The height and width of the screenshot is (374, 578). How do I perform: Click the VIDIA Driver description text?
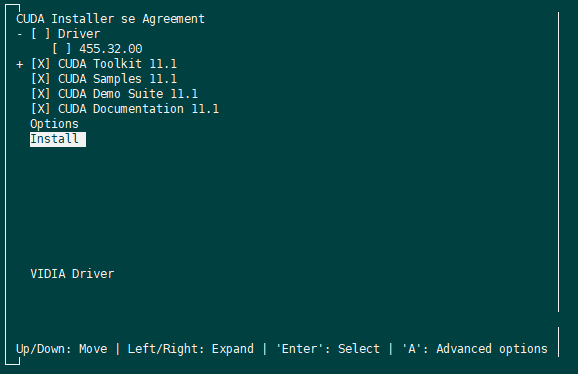pos(72,274)
